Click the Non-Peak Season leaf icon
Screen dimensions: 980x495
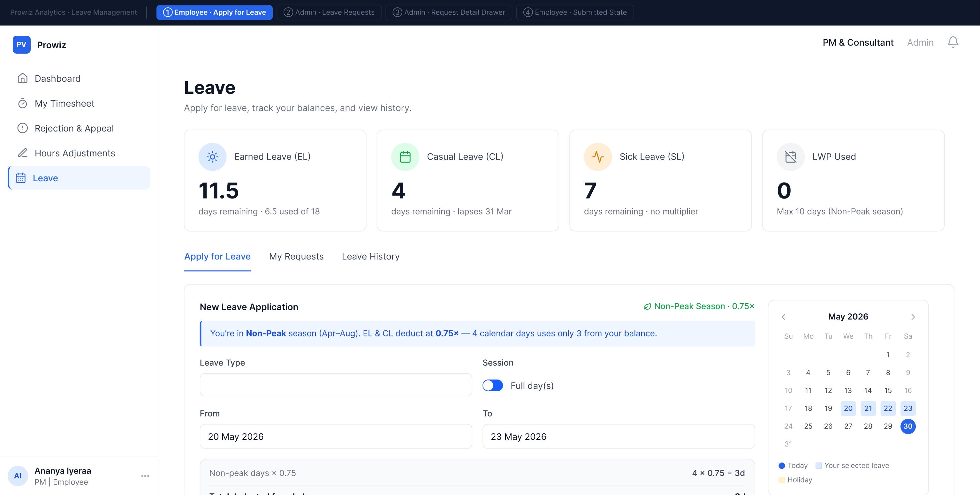point(647,306)
